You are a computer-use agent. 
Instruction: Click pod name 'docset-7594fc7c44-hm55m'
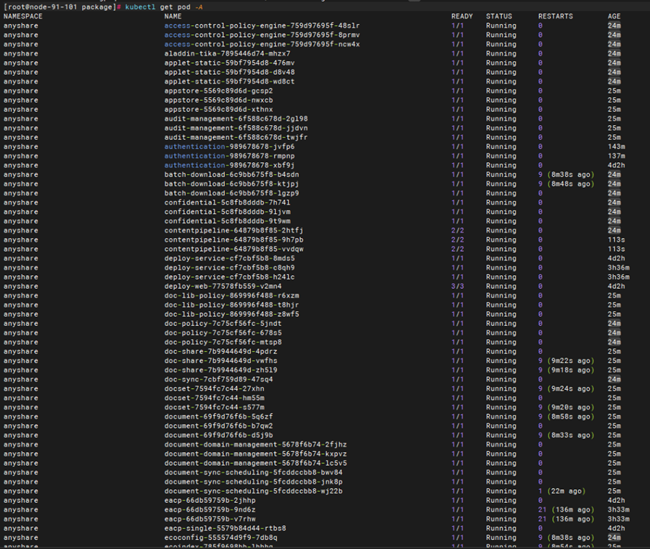(214, 398)
